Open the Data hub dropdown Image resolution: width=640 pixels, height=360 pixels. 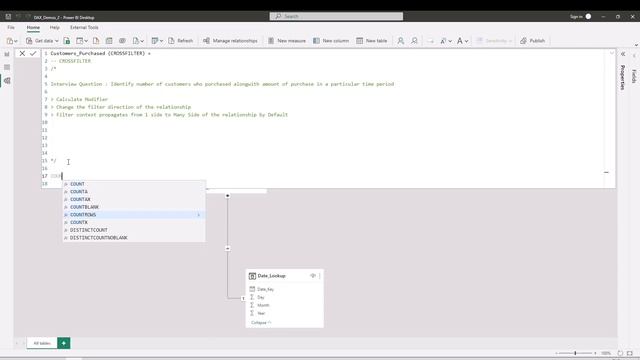[x=82, y=41]
